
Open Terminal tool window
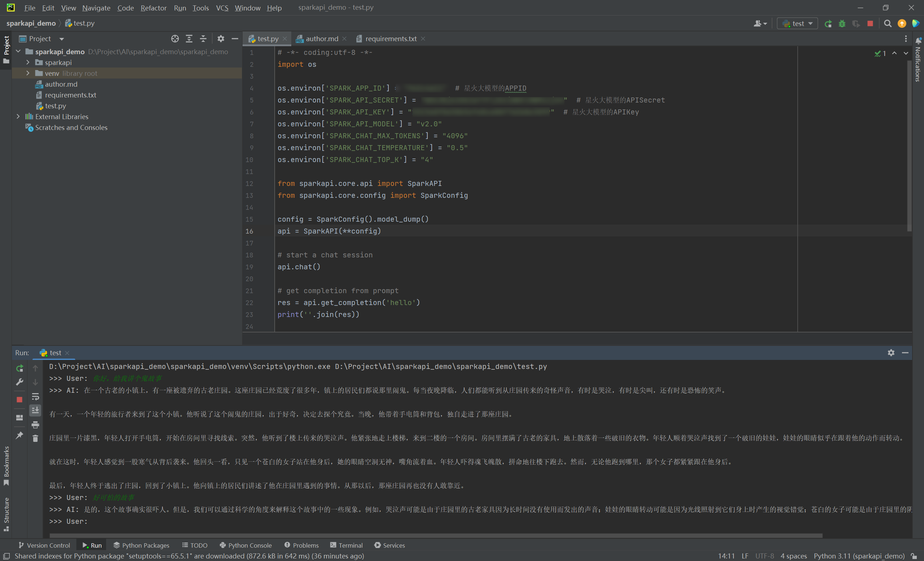(346, 545)
